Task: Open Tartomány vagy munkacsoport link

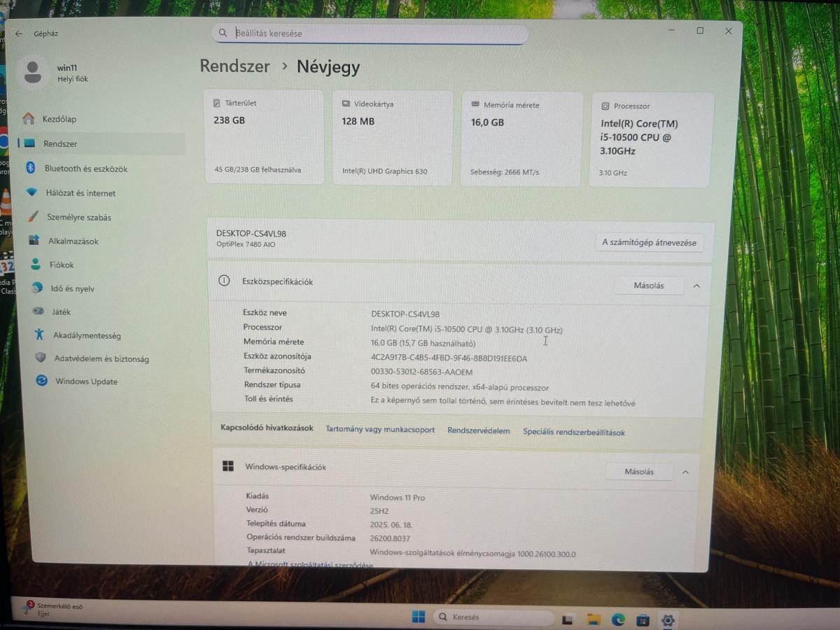Action: (x=379, y=430)
